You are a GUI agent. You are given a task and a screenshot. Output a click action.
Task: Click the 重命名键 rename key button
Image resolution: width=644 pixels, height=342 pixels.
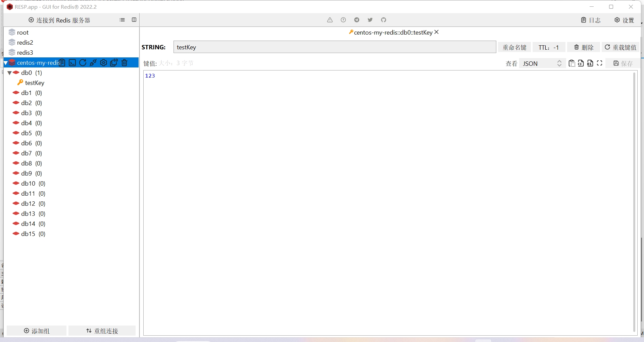(514, 47)
